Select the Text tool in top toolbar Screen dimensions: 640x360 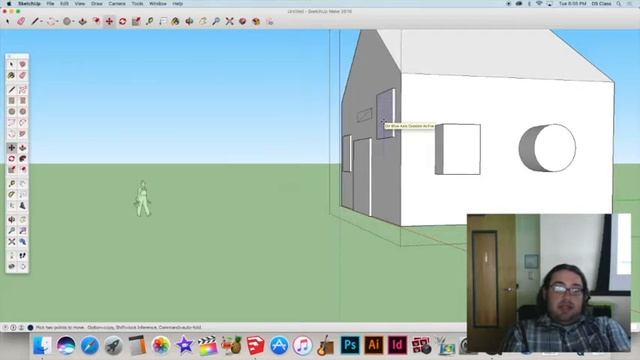pyautogui.click(x=163, y=21)
